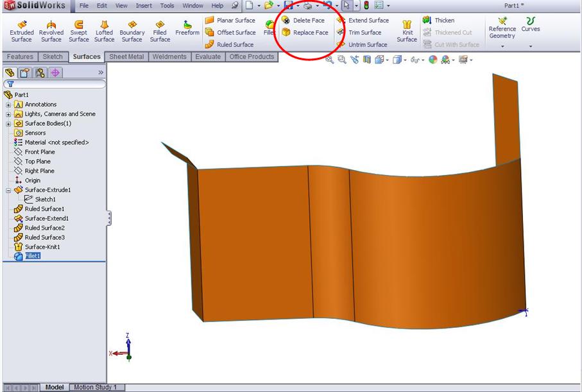582x392 pixels.
Task: Click the Edit Appearance color ball
Action: click(432, 60)
